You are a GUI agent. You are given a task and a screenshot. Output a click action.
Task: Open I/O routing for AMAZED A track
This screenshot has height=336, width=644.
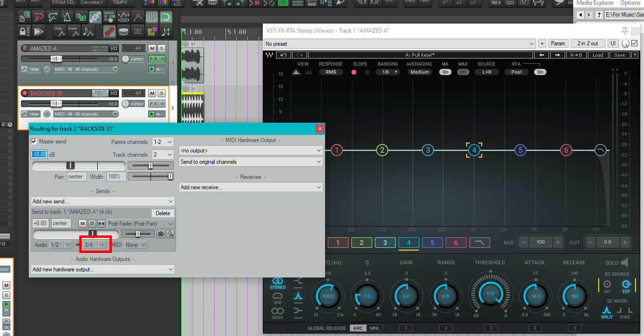[114, 48]
